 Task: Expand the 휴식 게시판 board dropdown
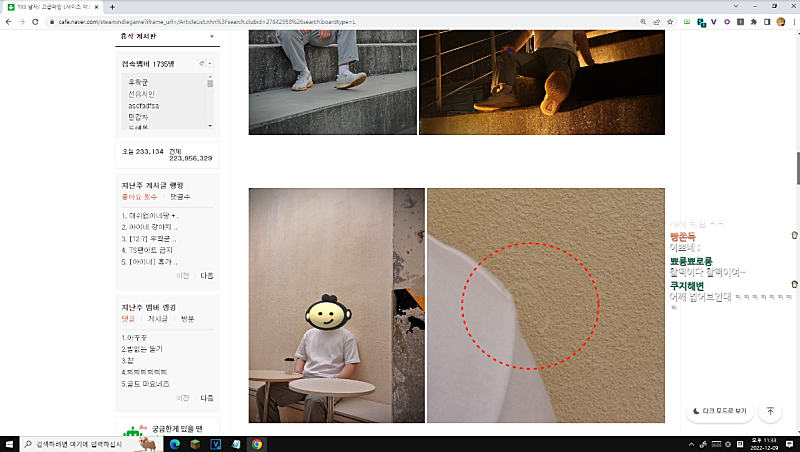(x=212, y=37)
